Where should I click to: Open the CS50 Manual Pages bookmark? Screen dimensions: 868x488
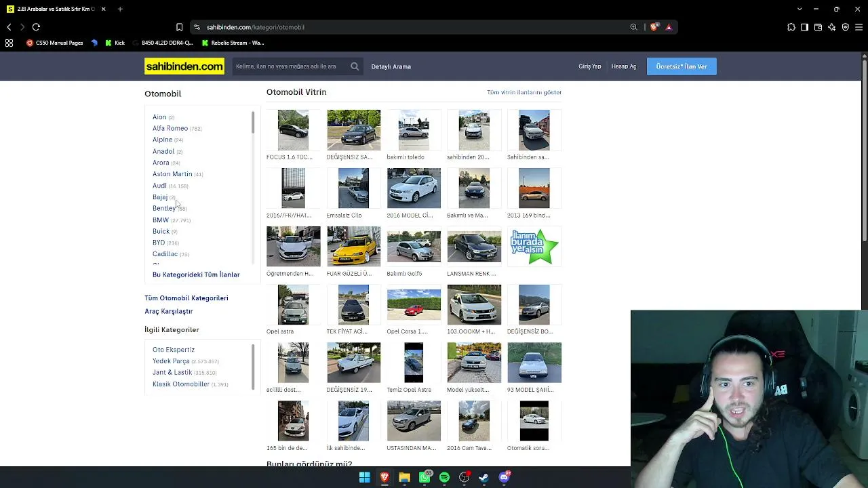[54, 43]
